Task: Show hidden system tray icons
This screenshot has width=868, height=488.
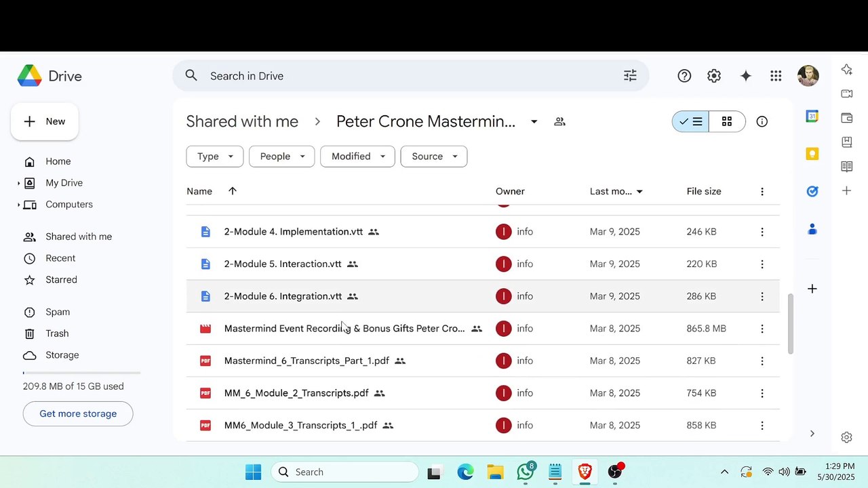Action: 724,472
